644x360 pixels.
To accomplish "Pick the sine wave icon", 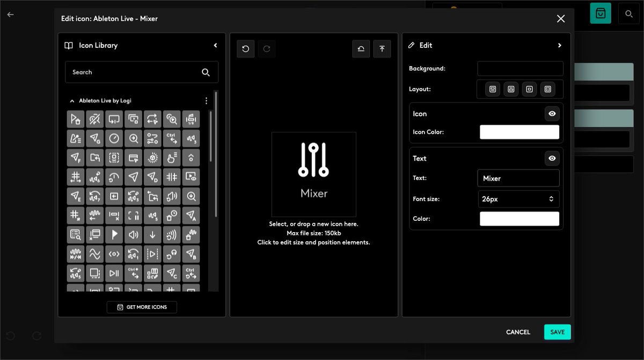I will [x=94, y=254].
